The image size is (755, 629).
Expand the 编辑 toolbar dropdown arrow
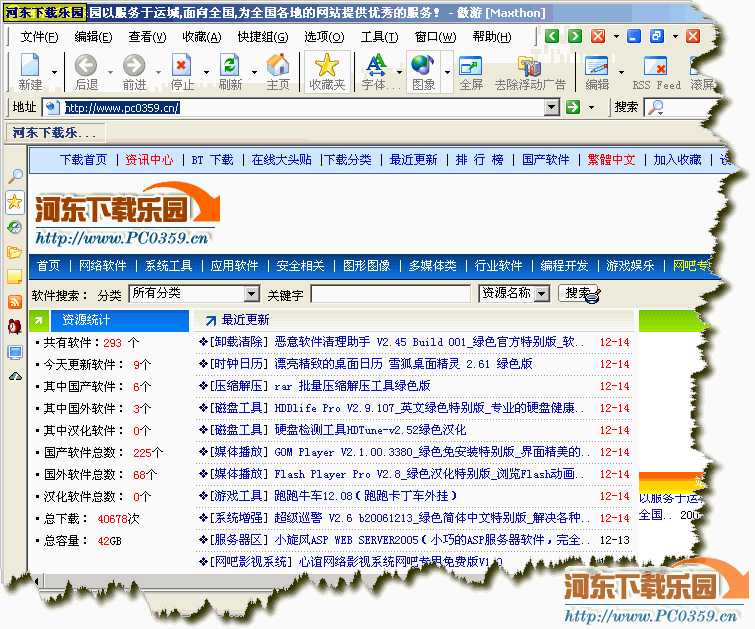pyautogui.click(x=621, y=72)
